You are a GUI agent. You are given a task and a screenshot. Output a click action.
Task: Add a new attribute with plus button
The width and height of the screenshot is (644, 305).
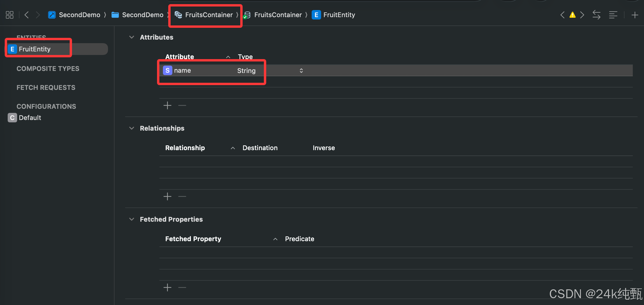(x=167, y=106)
